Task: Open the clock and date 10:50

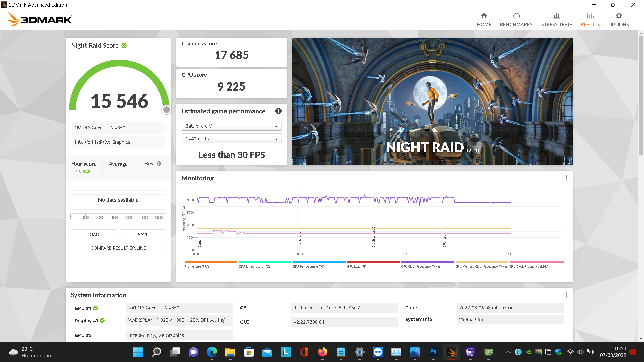Action: tap(613, 352)
